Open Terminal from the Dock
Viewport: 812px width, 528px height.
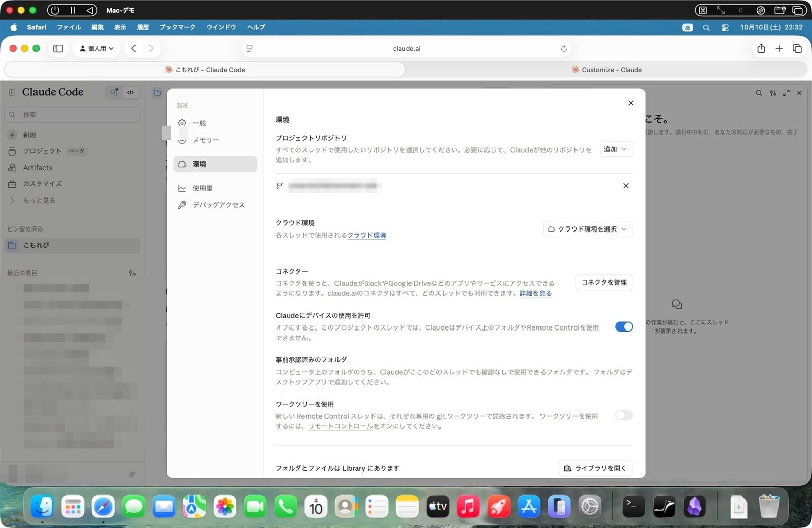coord(633,506)
